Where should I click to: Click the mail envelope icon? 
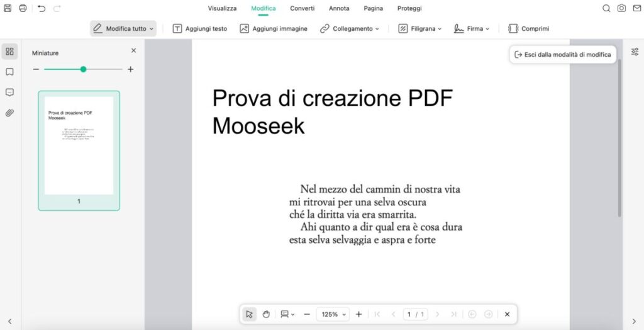click(x=636, y=8)
